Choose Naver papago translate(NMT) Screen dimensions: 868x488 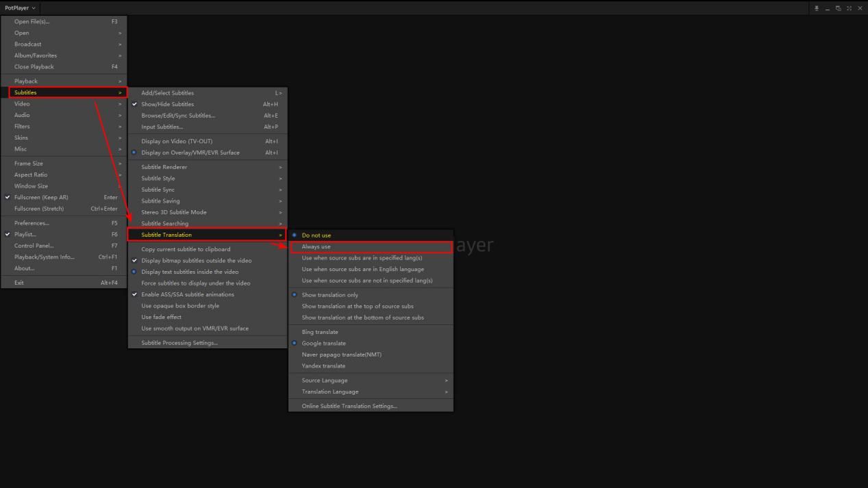click(371, 355)
